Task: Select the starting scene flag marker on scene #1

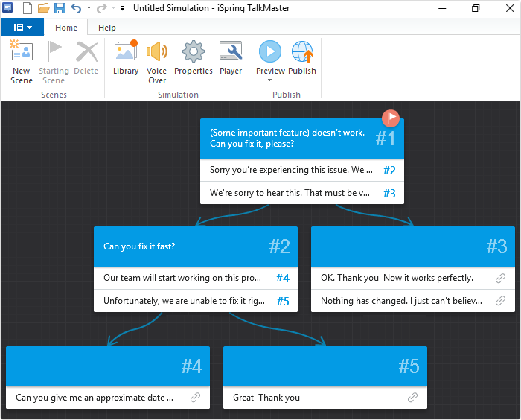Action: pyautogui.click(x=391, y=118)
